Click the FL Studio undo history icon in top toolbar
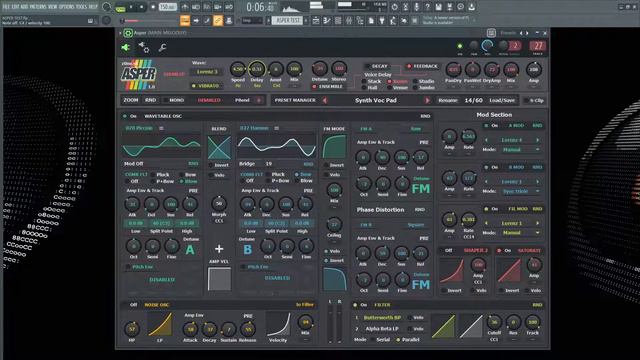This screenshot has width=640, height=360. pyautogui.click(x=394, y=7)
